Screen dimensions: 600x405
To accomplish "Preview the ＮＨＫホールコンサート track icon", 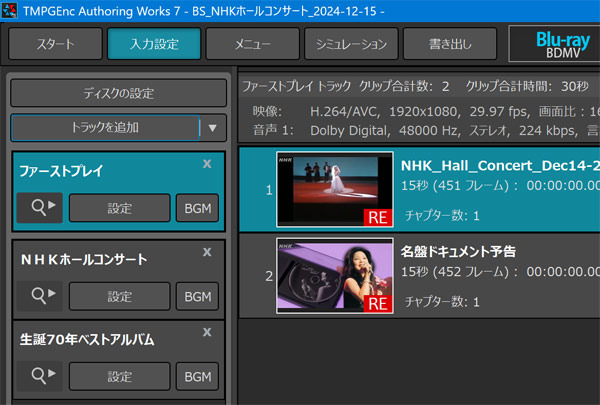I will point(40,296).
